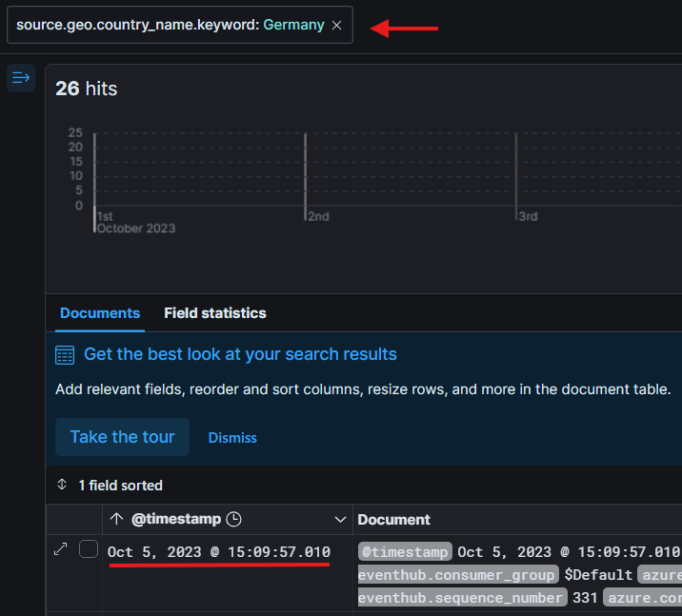Expand the first document row details

click(x=61, y=549)
